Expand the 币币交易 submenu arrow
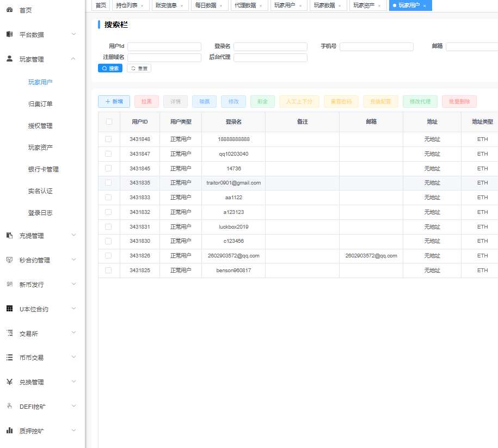Image resolution: width=498 pixels, height=448 pixels. pyautogui.click(x=74, y=357)
